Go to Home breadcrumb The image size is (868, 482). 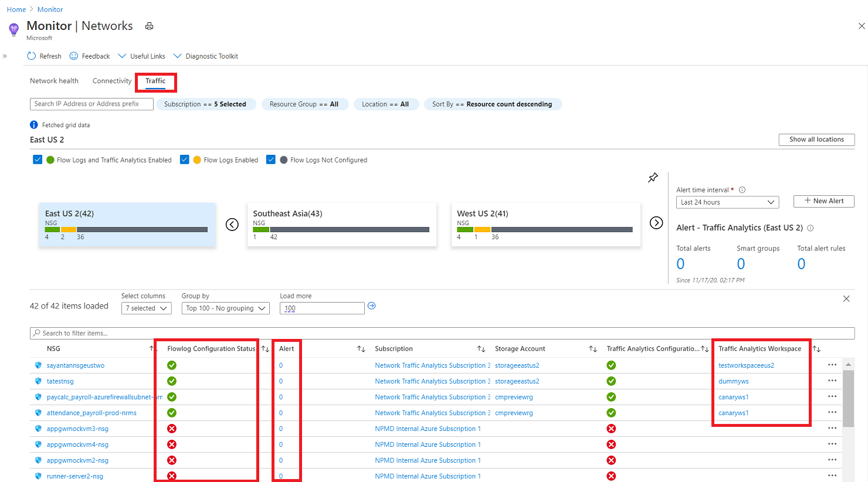(16, 9)
